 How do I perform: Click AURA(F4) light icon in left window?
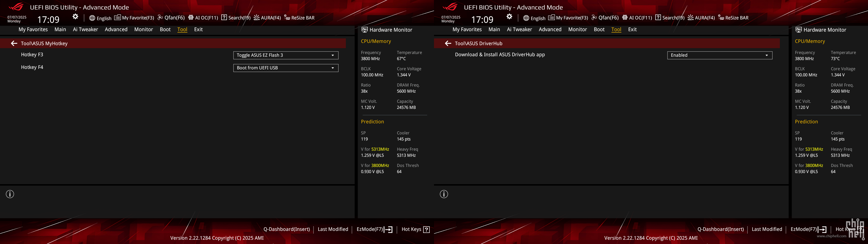click(256, 18)
